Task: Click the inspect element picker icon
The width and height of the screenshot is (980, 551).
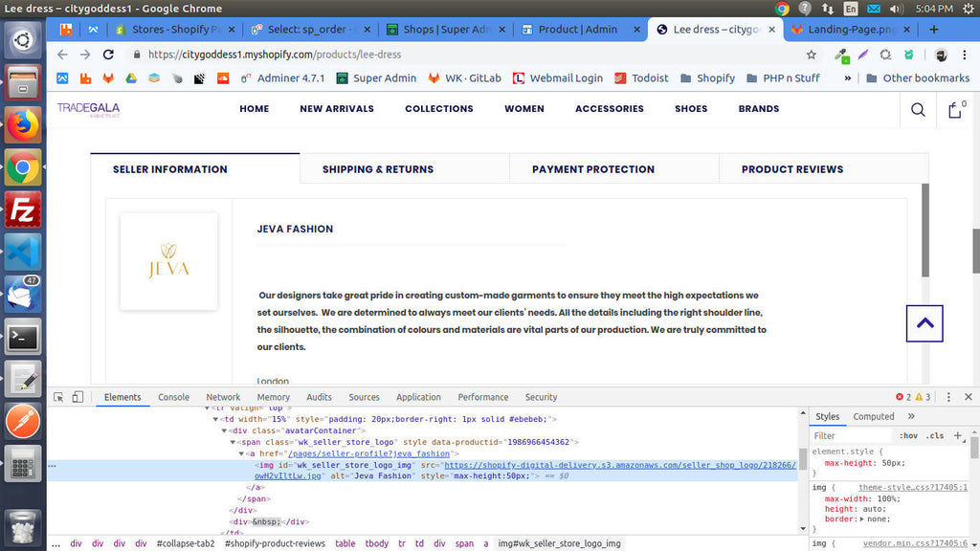Action: pos(58,397)
